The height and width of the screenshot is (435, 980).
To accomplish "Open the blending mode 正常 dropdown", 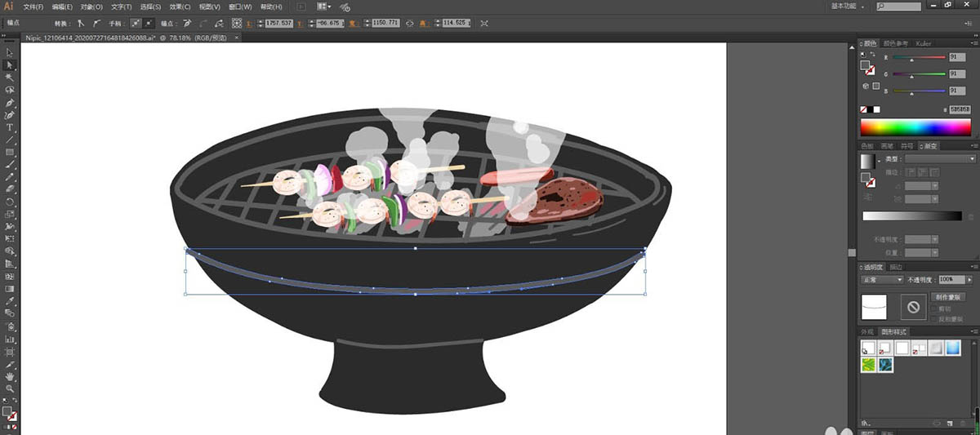I will point(882,279).
